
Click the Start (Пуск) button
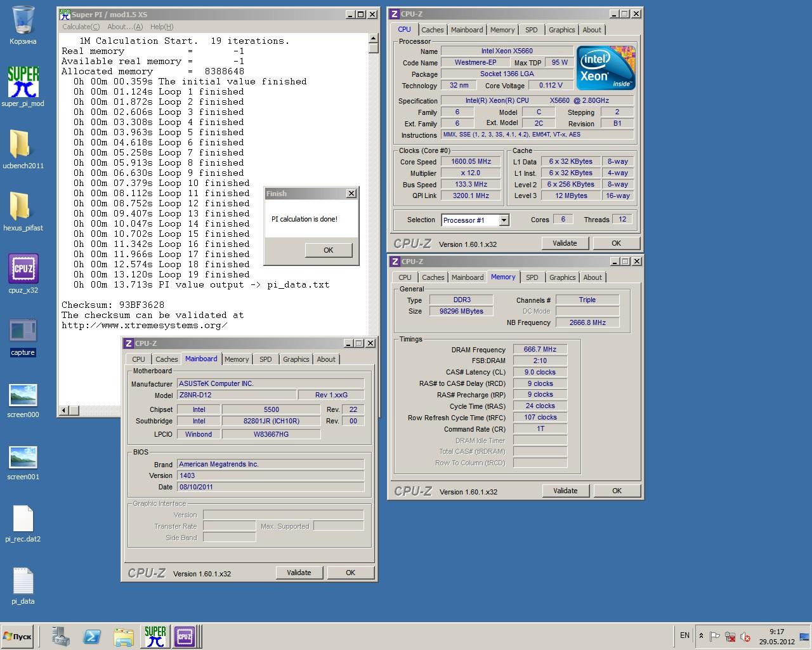coord(18,636)
